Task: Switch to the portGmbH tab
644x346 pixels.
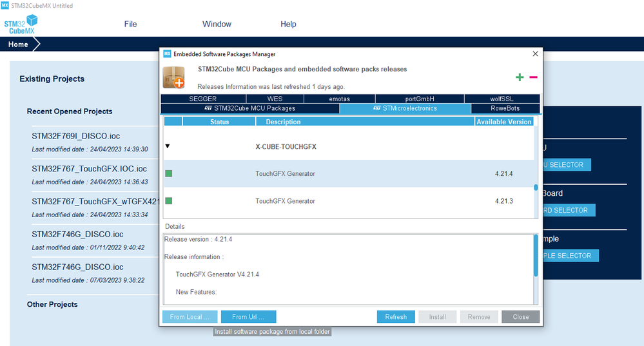Action: point(419,99)
